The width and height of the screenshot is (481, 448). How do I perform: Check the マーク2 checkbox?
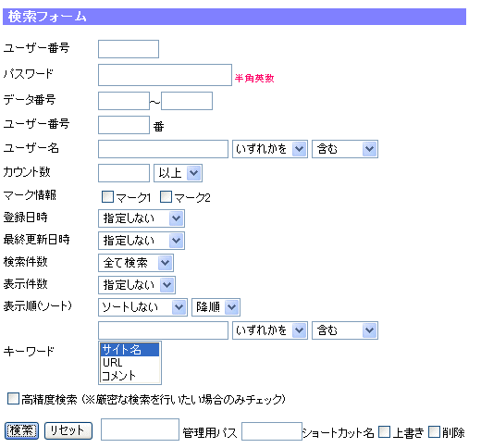(x=166, y=196)
